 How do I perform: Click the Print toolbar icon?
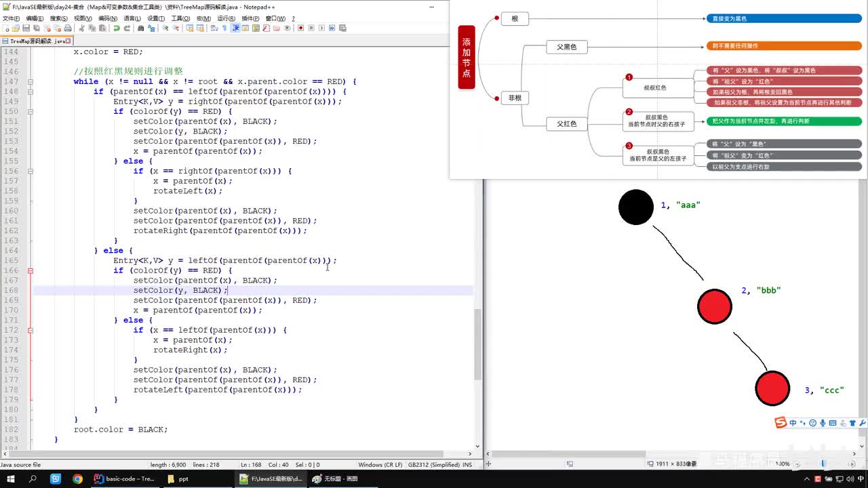pyautogui.click(x=68, y=28)
